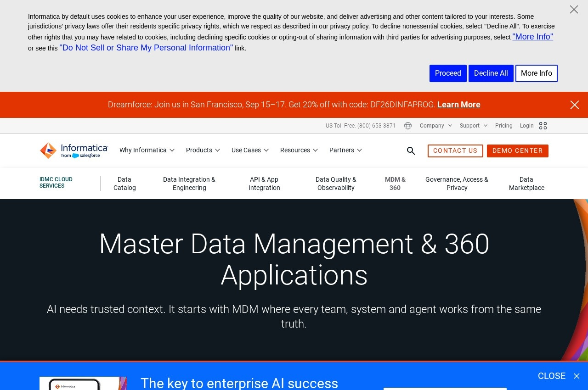Select Governance, Access & Privacy tab
The width and height of the screenshot is (588, 390).
click(457, 184)
